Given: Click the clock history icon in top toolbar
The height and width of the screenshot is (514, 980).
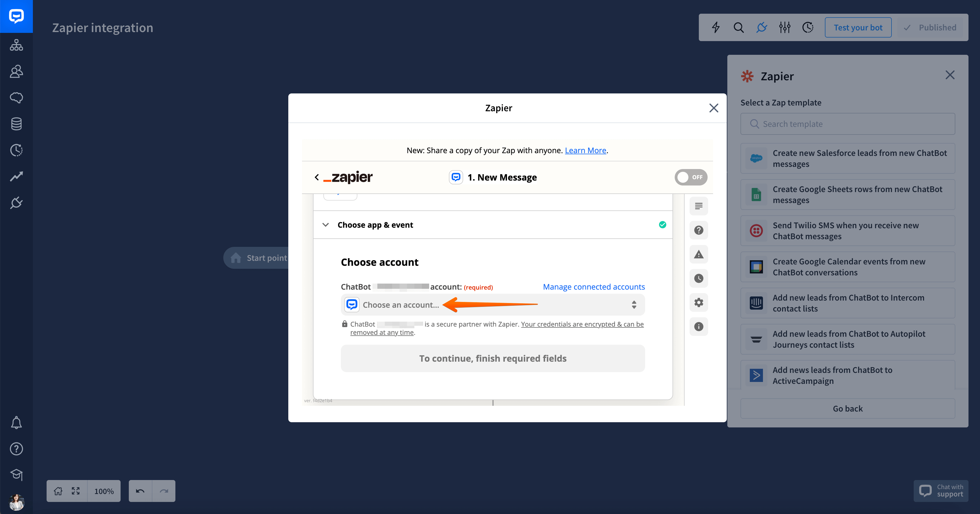Looking at the screenshot, I should click(808, 27).
